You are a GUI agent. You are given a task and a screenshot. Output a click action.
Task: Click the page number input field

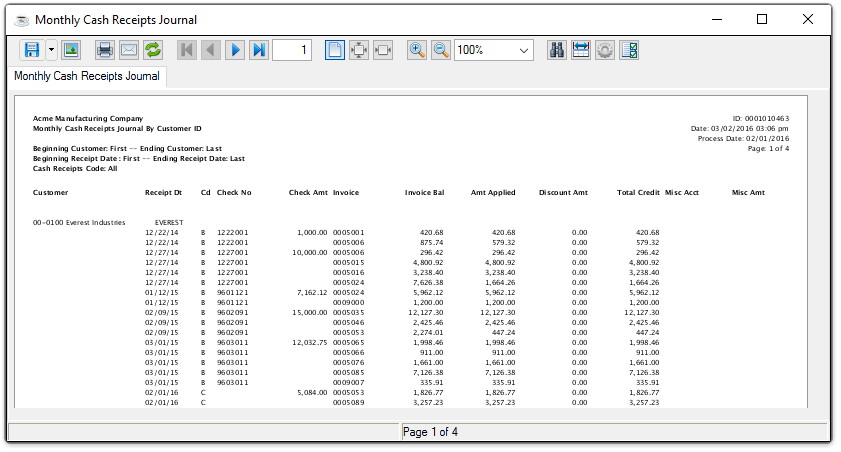(292, 50)
